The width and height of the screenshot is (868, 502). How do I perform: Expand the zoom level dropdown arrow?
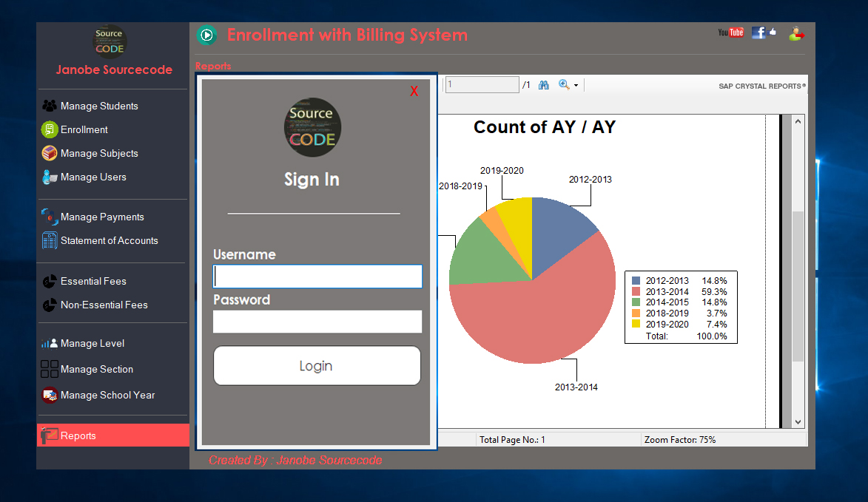(x=576, y=86)
